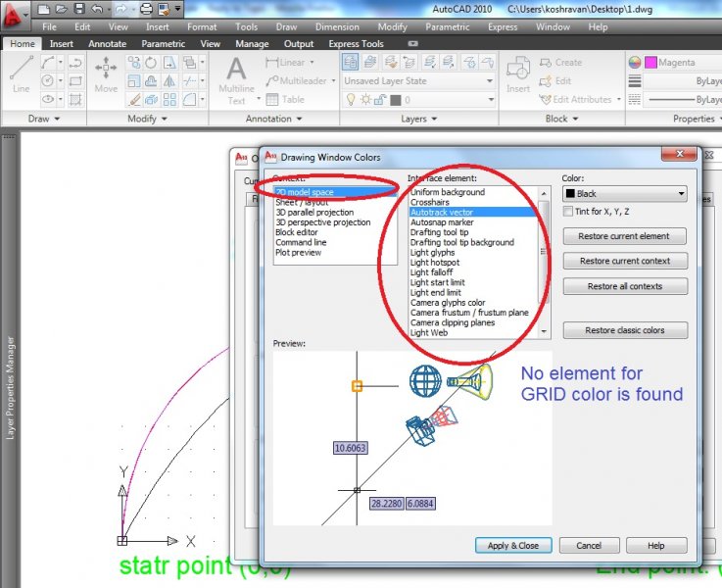Expand the Block panel

pos(561,119)
